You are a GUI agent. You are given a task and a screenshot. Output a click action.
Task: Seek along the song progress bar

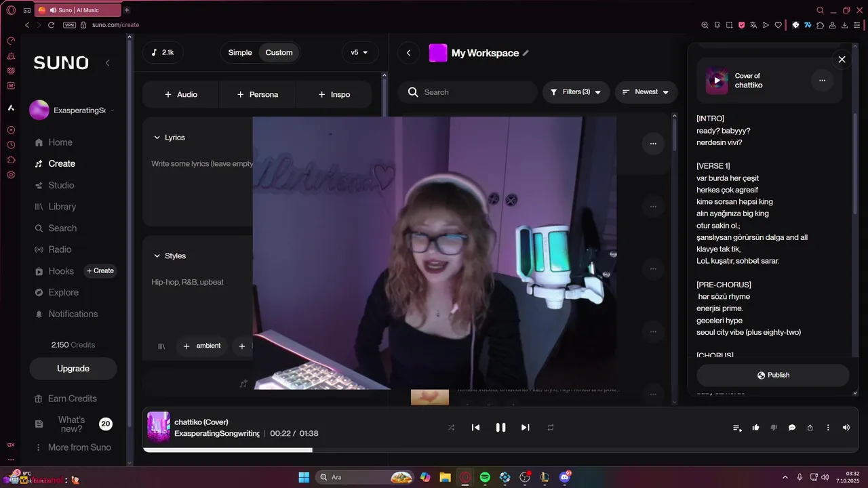500,449
